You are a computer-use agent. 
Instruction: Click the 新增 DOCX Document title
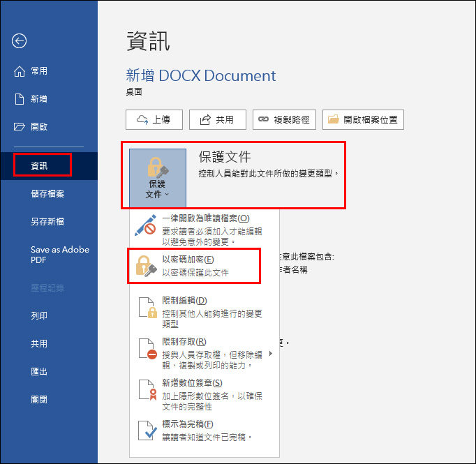201,75
